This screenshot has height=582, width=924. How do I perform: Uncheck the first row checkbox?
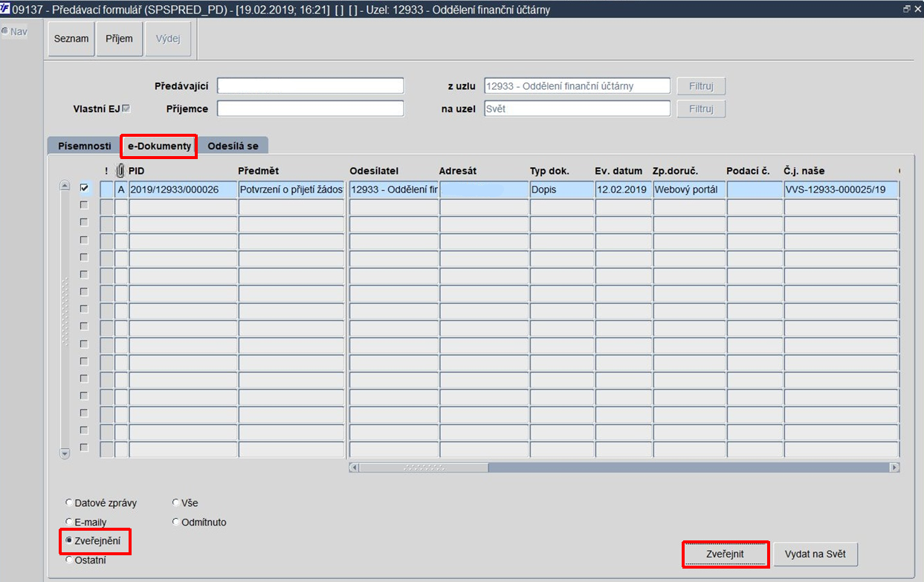(x=84, y=188)
